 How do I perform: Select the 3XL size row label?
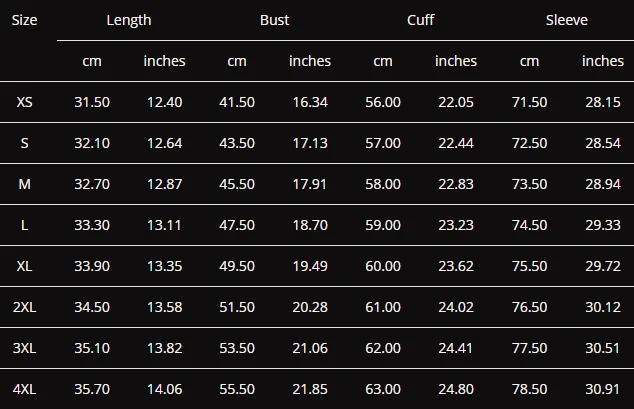click(24, 348)
